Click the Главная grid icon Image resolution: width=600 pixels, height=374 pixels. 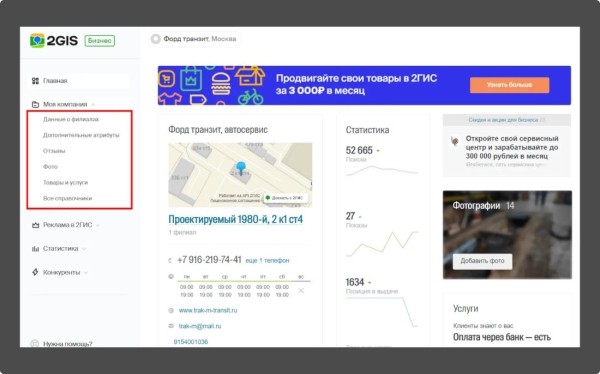35,81
